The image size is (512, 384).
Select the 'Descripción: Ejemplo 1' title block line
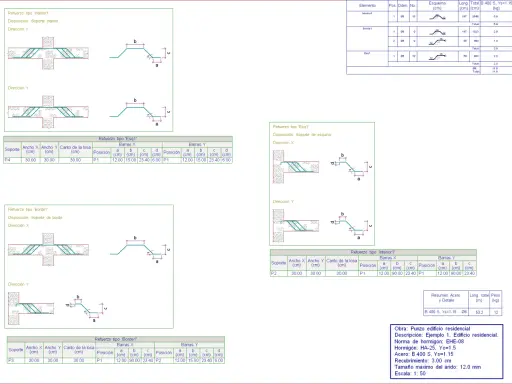tap(446, 335)
